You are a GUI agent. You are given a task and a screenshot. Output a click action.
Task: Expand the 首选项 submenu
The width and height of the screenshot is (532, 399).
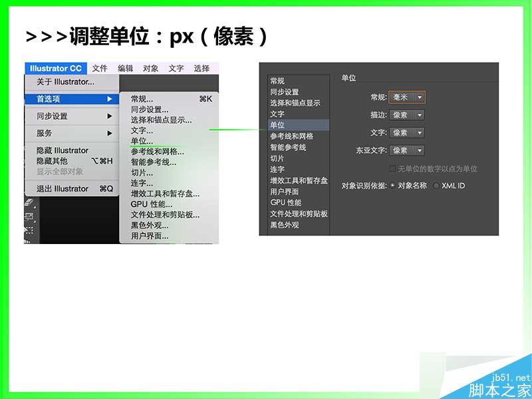pos(72,98)
